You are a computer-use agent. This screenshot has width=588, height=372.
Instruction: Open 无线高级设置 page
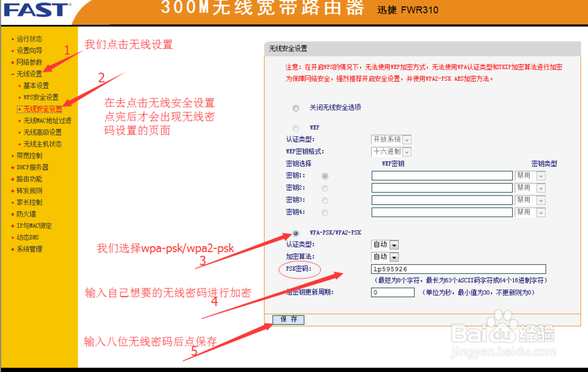42,132
